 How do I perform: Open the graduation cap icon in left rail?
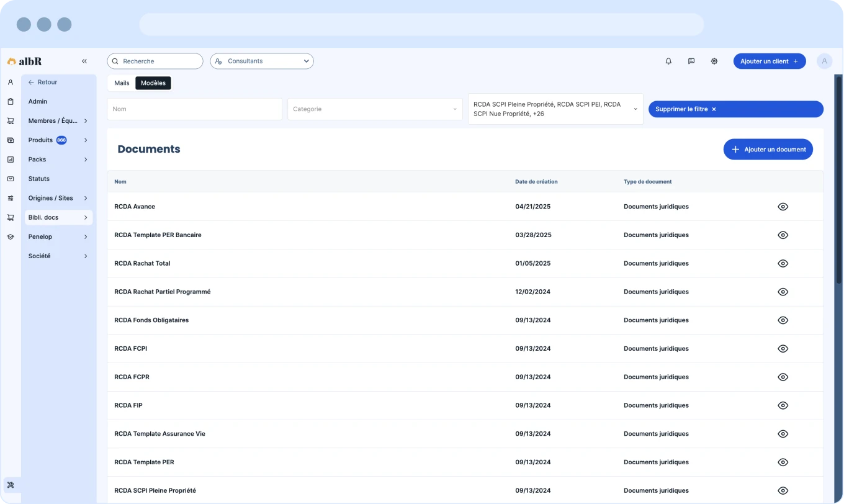11,237
